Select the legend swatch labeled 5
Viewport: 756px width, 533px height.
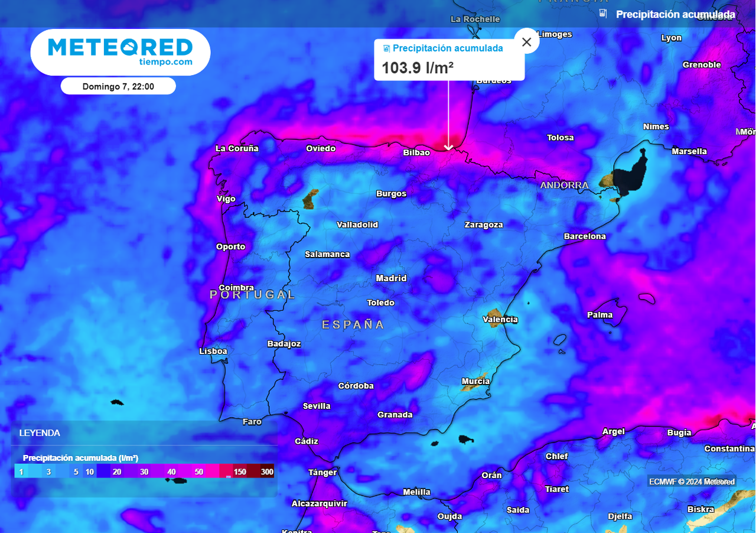click(x=76, y=472)
